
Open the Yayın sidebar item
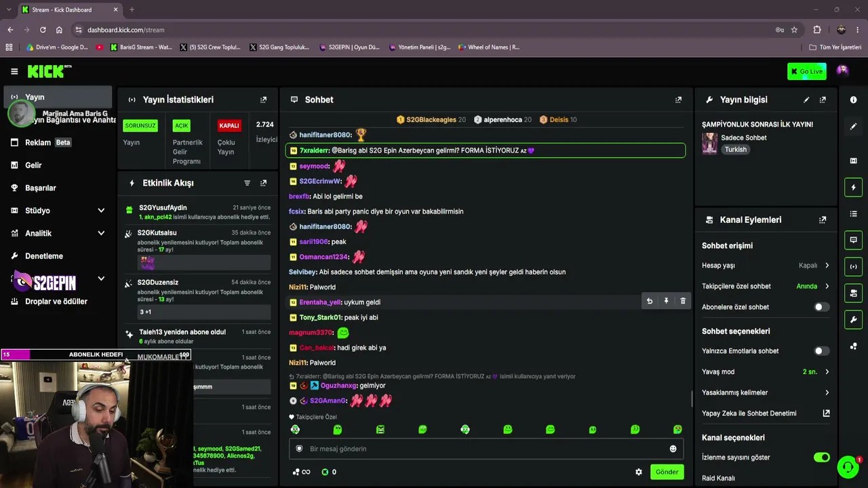click(57, 97)
